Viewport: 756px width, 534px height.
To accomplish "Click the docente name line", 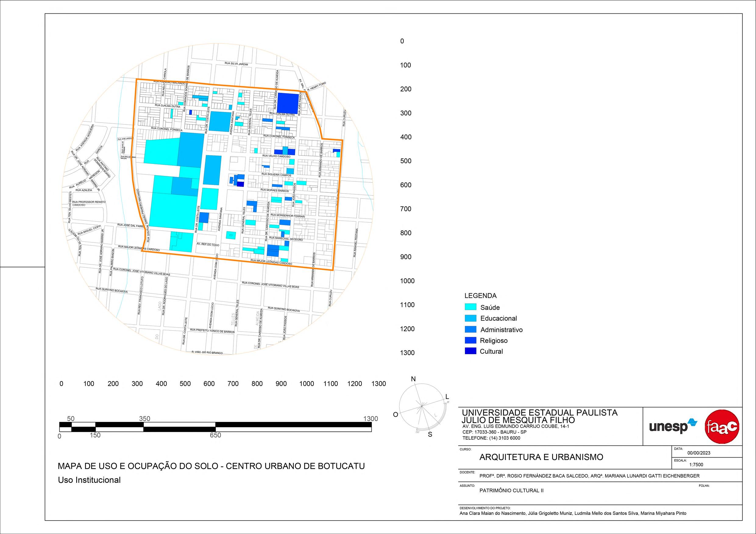I will [x=589, y=476].
